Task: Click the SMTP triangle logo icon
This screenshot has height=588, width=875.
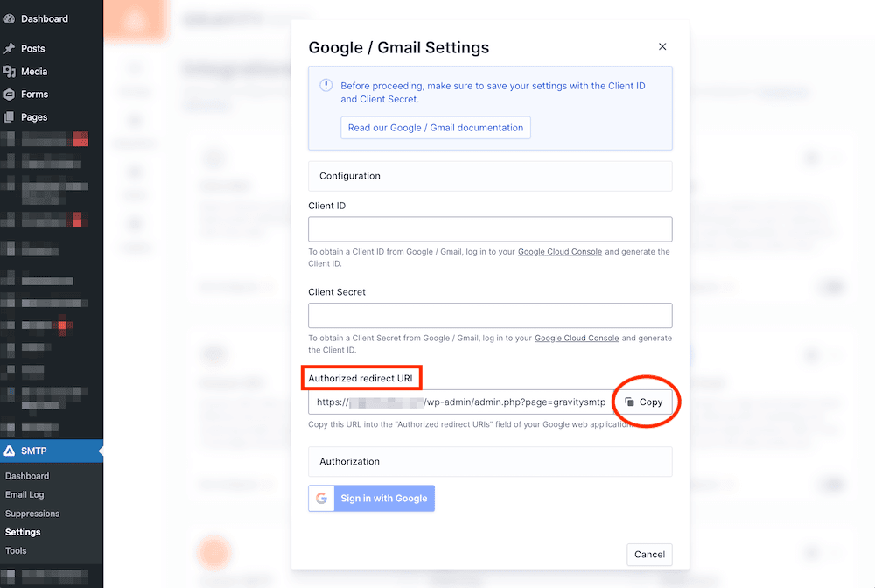Action: coord(10,451)
